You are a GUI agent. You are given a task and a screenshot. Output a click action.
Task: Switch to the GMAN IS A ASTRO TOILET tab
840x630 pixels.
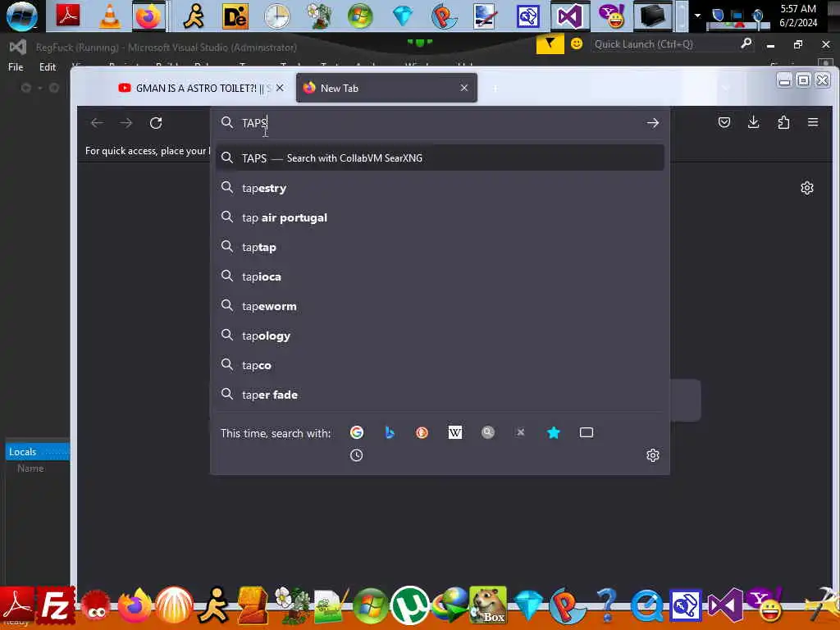pyautogui.click(x=195, y=88)
